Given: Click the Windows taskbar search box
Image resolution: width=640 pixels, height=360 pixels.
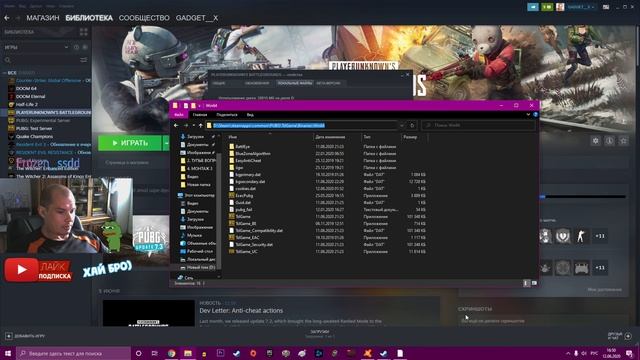Looking at the screenshot, I should [73, 353].
